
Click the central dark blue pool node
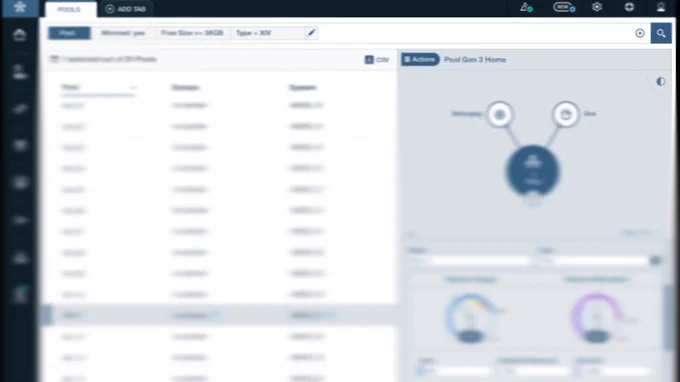pos(533,171)
